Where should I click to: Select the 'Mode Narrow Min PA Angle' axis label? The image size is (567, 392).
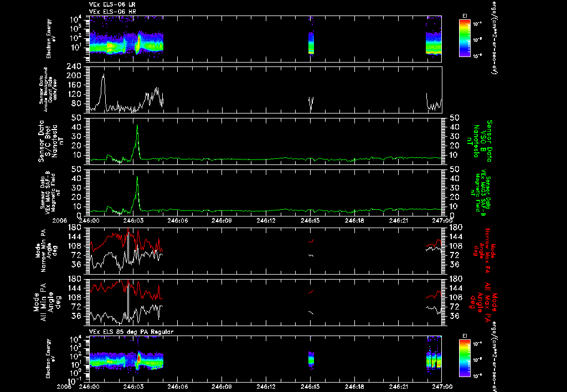coord(47,250)
